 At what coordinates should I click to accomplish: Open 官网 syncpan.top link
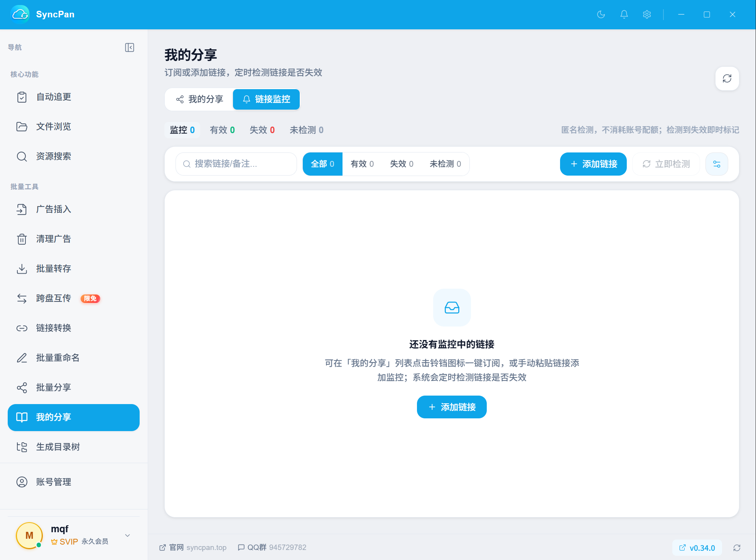pos(193,548)
